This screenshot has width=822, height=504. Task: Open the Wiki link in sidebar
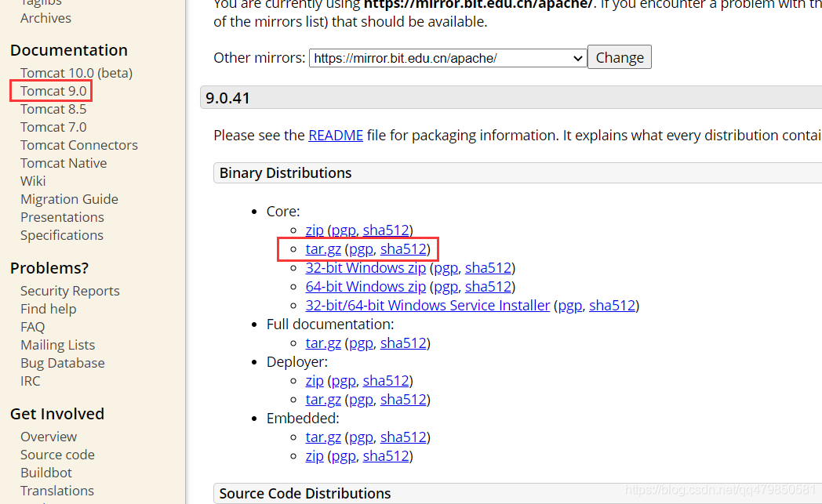pyautogui.click(x=33, y=181)
